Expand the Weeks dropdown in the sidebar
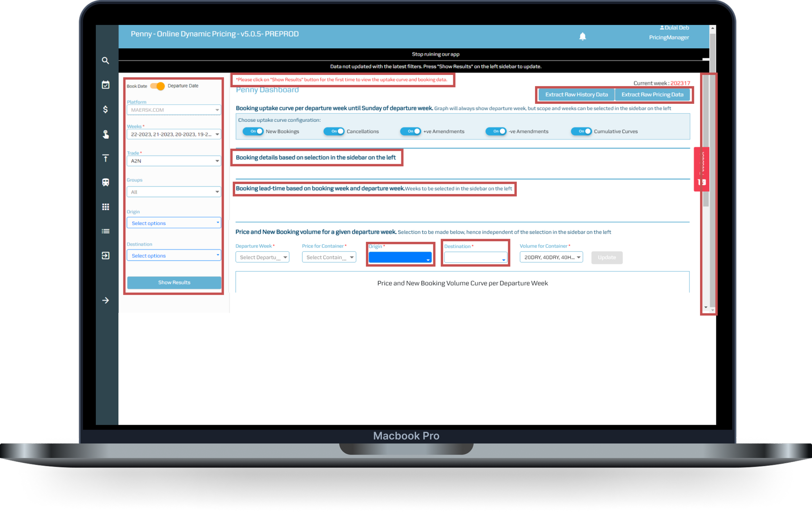 click(174, 134)
